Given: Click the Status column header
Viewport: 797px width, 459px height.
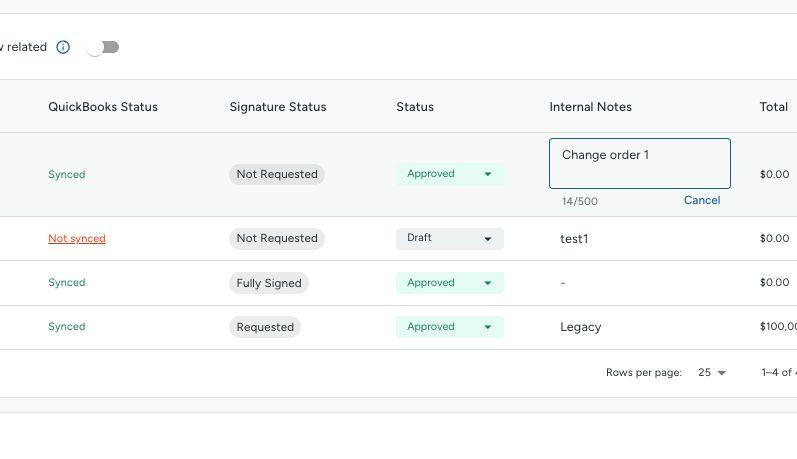Looking at the screenshot, I should (415, 107).
